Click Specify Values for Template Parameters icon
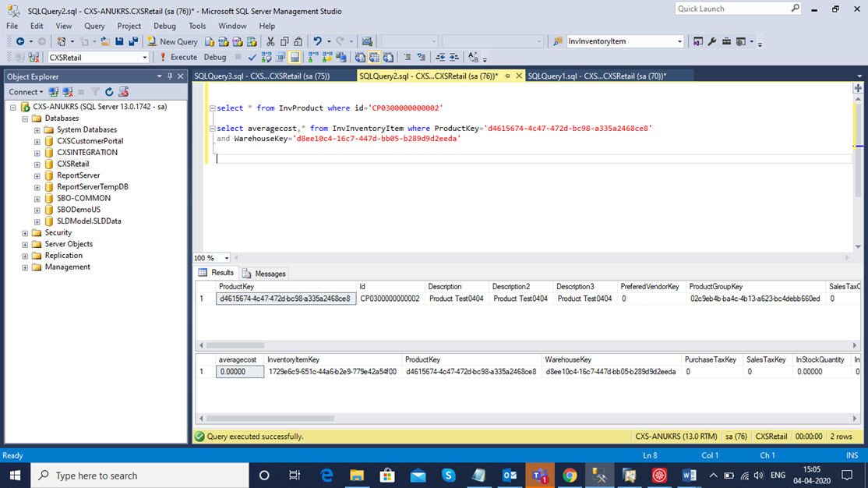868x488 pixels. (473, 58)
